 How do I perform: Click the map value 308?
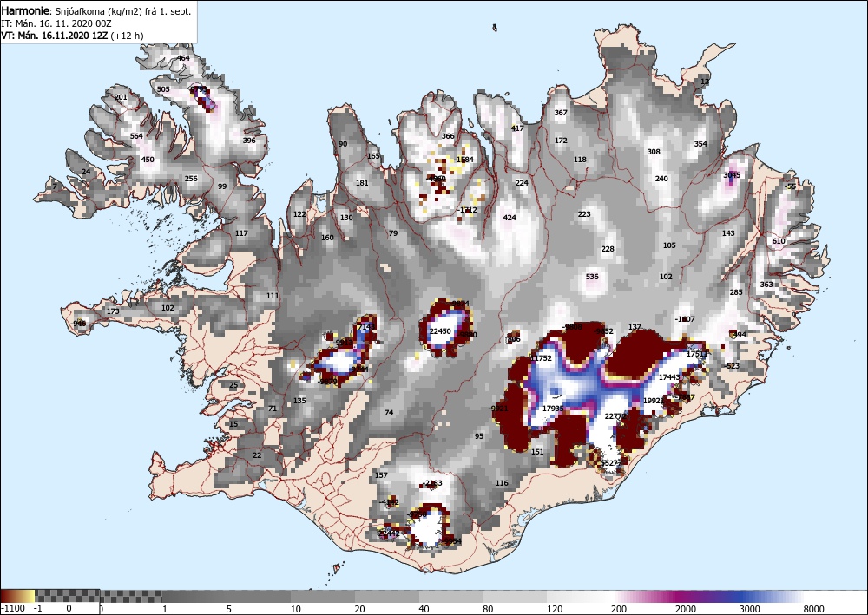click(x=654, y=152)
